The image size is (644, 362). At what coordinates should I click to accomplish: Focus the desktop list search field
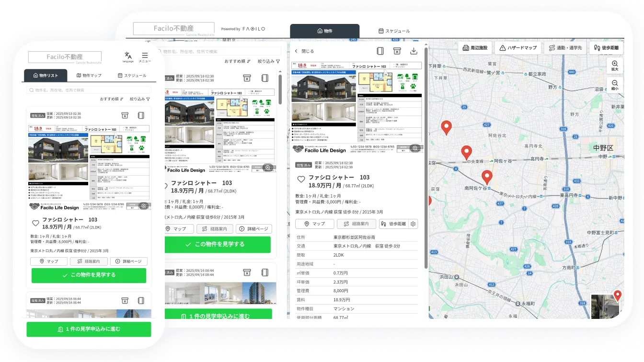220,51
